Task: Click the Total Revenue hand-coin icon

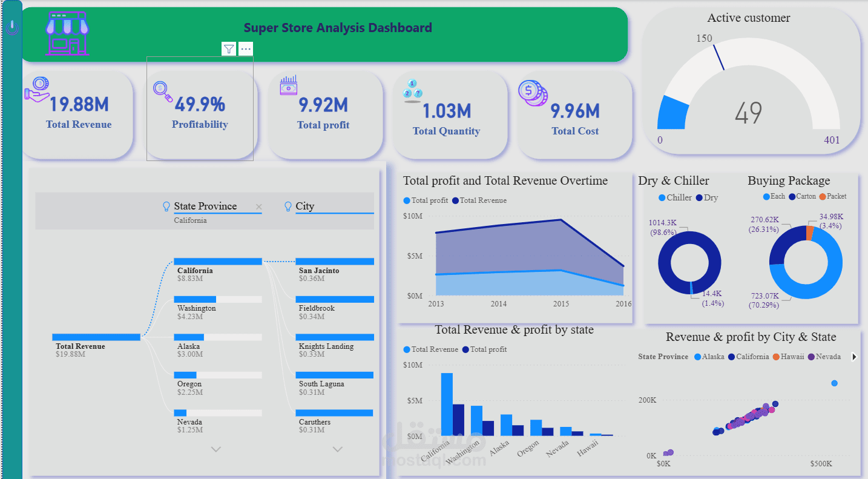Action: (x=37, y=89)
